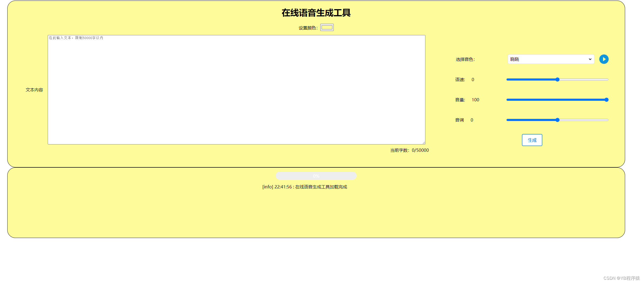
Task: Click the volume value 100
Action: (x=475, y=100)
